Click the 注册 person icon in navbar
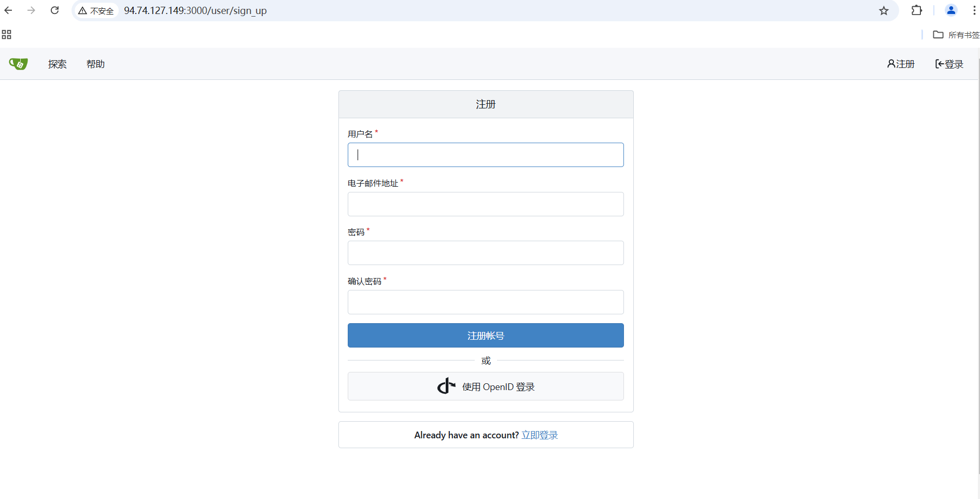 click(x=891, y=63)
